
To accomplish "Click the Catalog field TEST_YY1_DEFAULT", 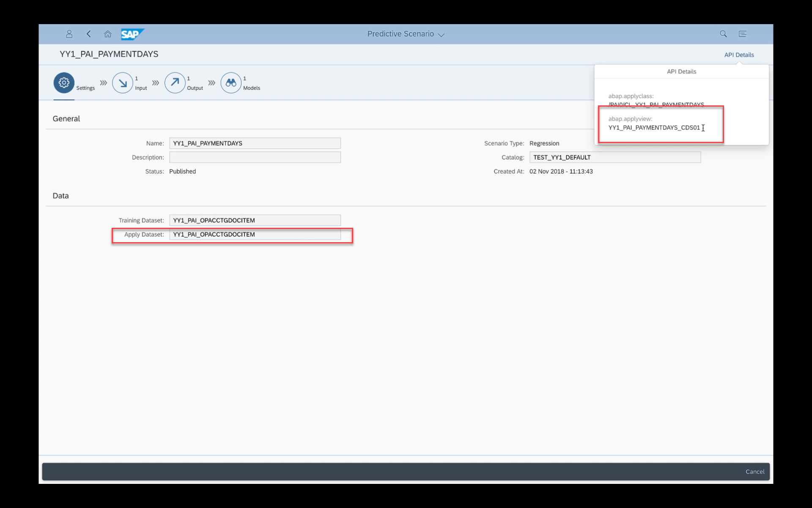I will [614, 157].
